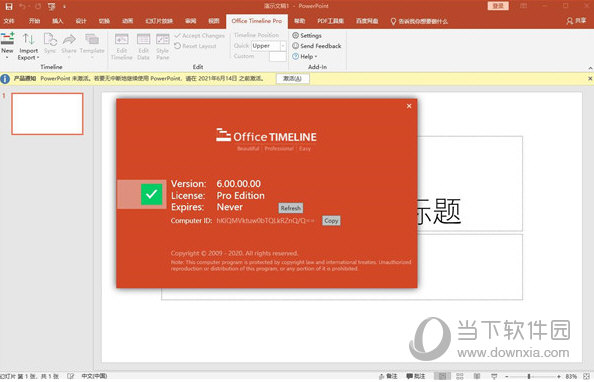Open the Customize Quick Access Toolbar arrow
594x382 pixels.
click(x=64, y=6)
